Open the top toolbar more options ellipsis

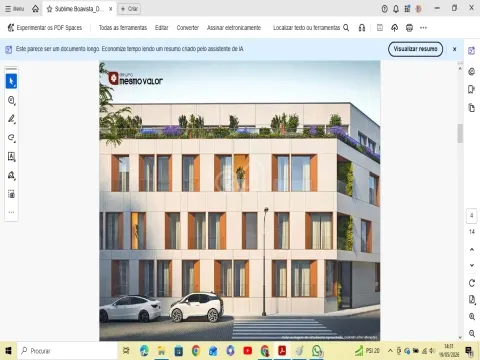pos(423,28)
